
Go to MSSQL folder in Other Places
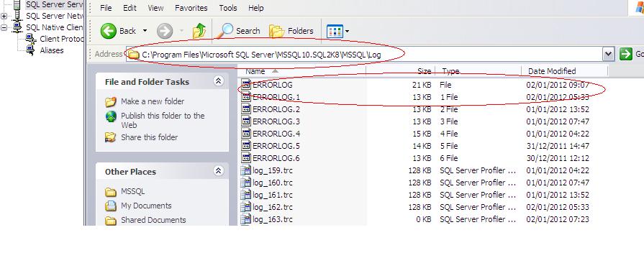[132, 191]
